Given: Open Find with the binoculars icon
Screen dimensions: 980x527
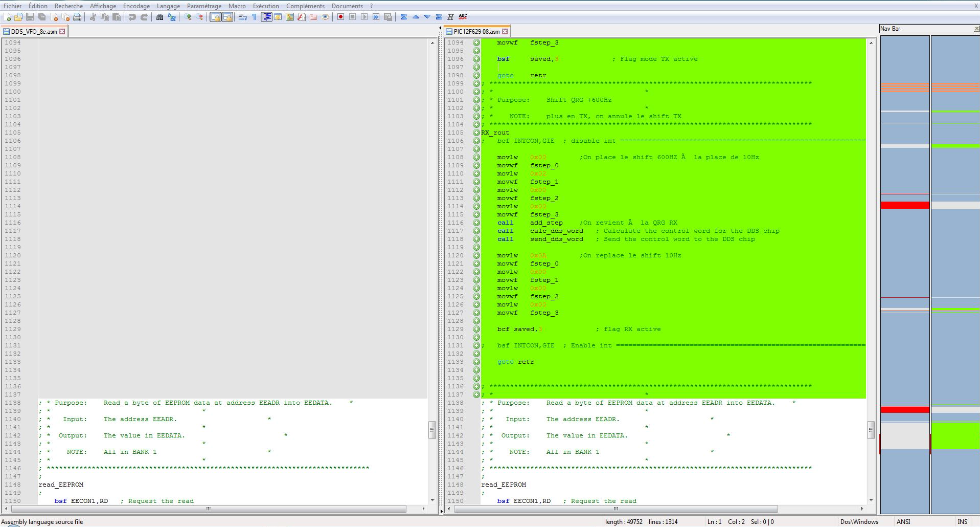Looking at the screenshot, I should click(160, 17).
